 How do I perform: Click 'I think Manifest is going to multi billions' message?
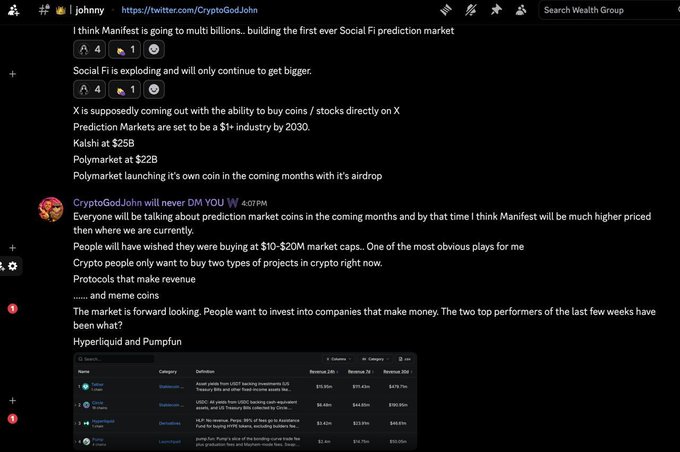point(264,31)
